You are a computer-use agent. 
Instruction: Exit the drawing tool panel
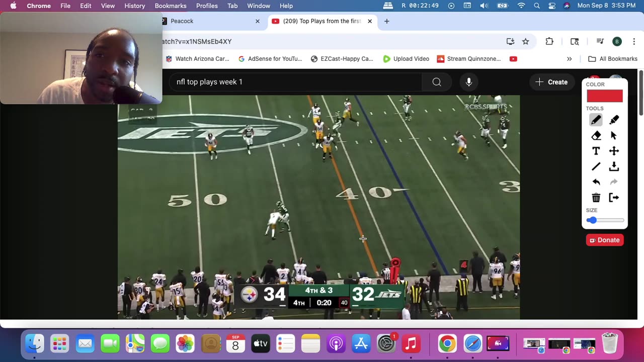[x=614, y=198]
